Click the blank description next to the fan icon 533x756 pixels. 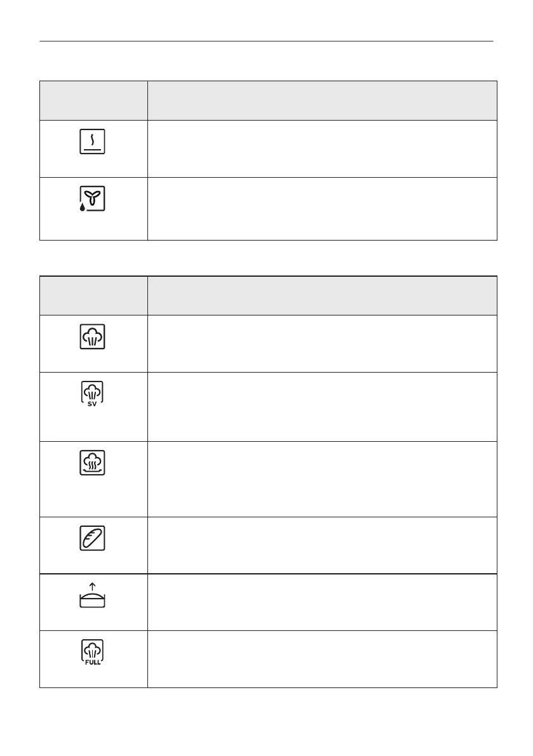pyautogui.click(x=321, y=208)
